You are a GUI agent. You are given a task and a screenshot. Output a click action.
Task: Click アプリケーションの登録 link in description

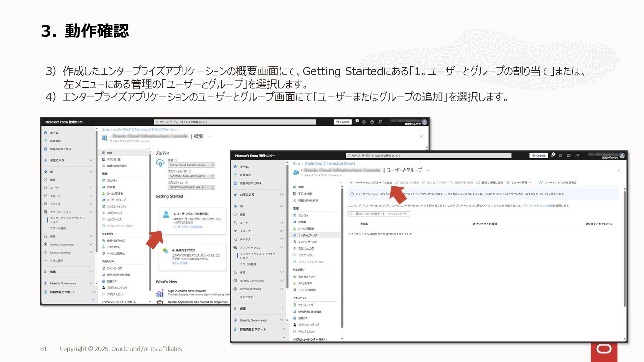(538, 205)
